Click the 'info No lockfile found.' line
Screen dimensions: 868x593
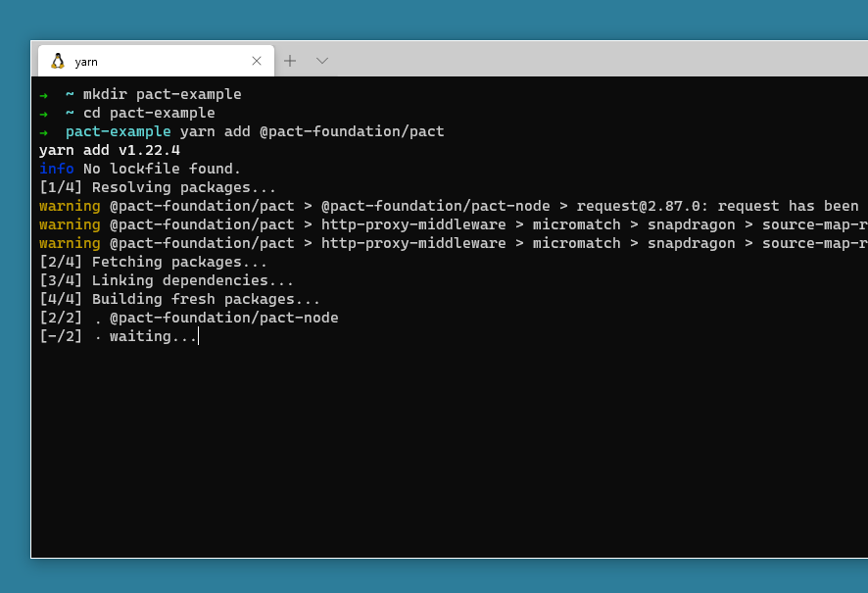(140, 169)
